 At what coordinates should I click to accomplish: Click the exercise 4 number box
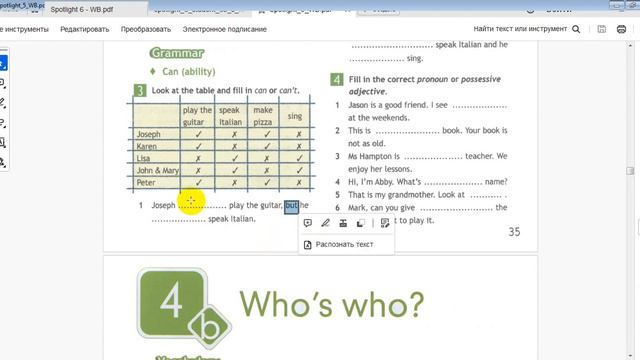point(337,79)
